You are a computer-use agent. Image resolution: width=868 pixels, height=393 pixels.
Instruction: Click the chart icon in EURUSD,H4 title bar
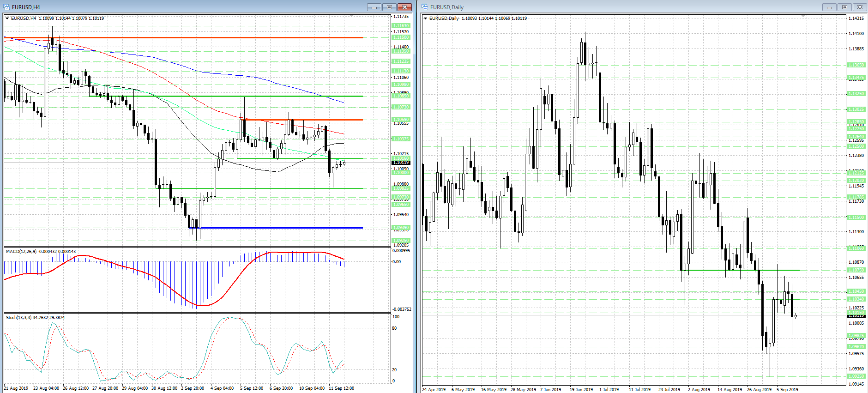6,7
